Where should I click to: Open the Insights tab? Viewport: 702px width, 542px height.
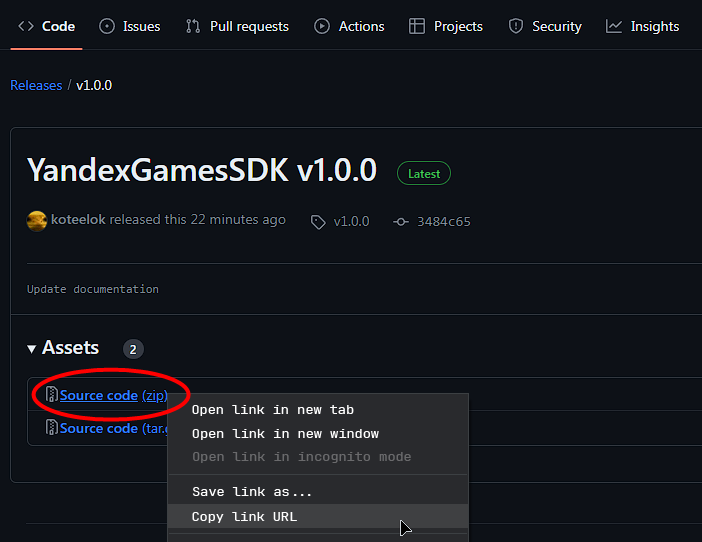643,26
